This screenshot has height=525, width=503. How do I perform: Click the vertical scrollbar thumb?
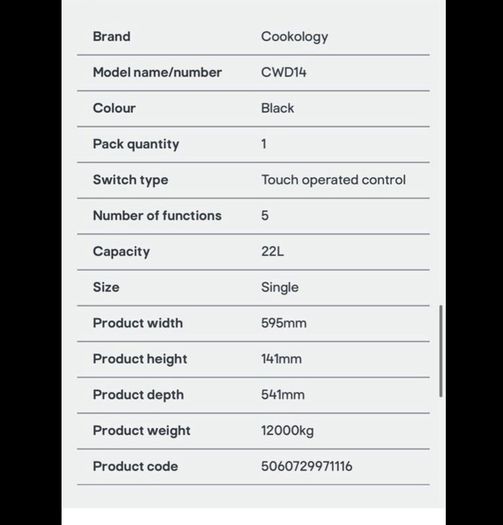(441, 351)
